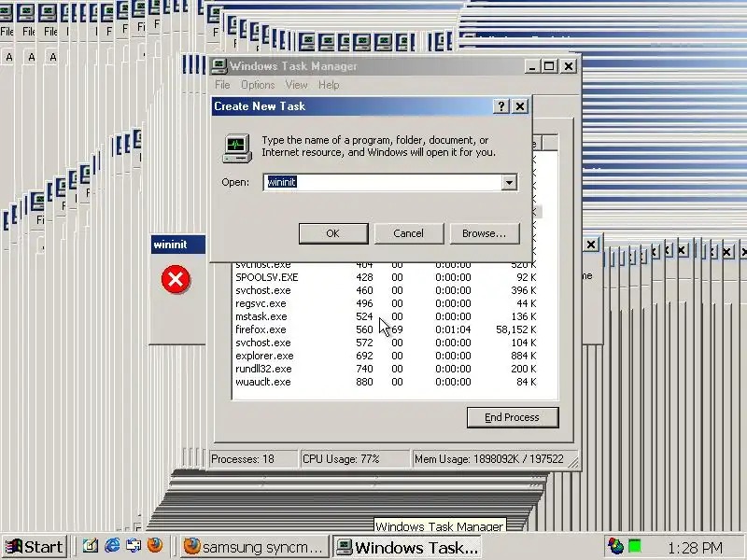Select the explorer.exe process row
The height and width of the screenshot is (560, 747).
pos(386,356)
